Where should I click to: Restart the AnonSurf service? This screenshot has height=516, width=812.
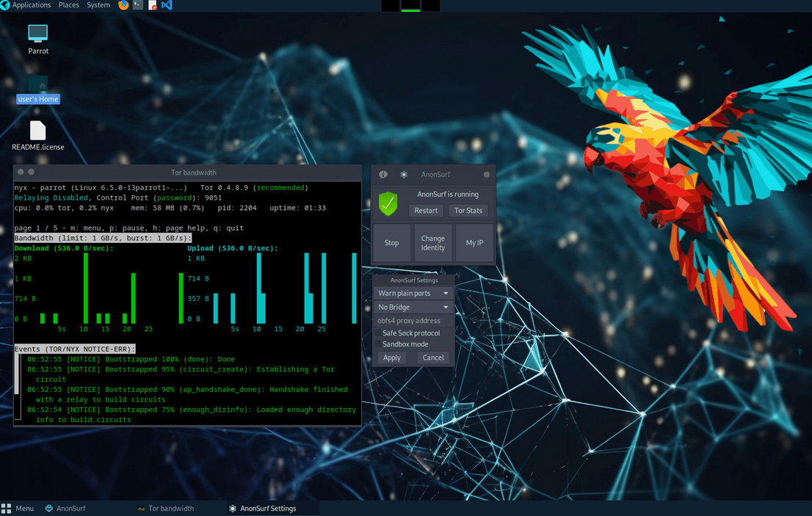(426, 211)
